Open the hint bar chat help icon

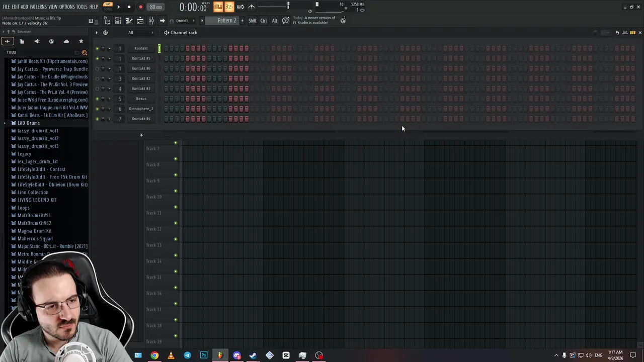click(x=285, y=21)
